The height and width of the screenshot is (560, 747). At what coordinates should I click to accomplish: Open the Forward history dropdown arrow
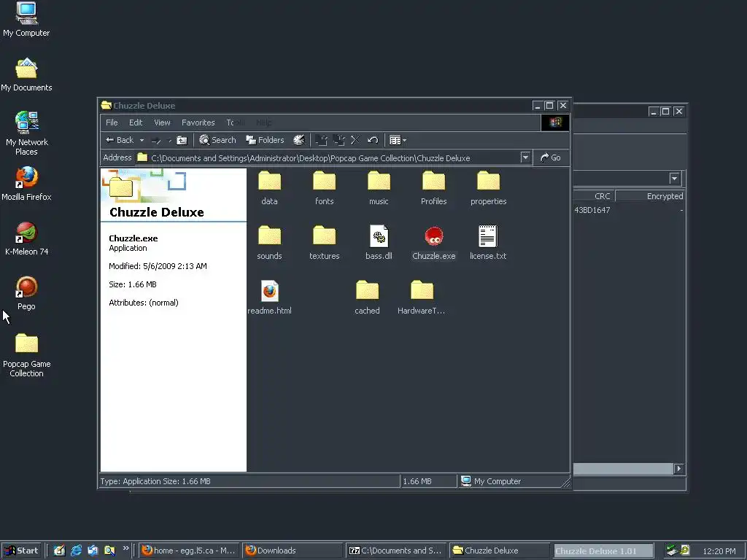pyautogui.click(x=169, y=140)
